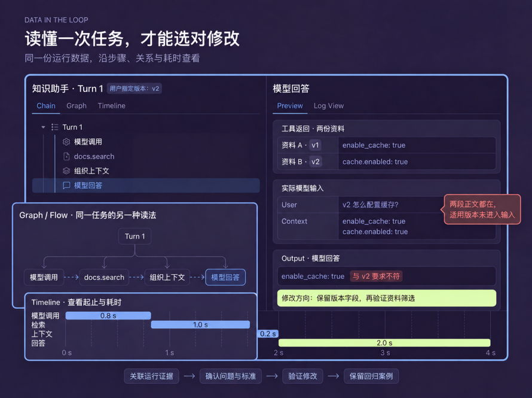
Task: Click the User row label
Action: point(289,205)
